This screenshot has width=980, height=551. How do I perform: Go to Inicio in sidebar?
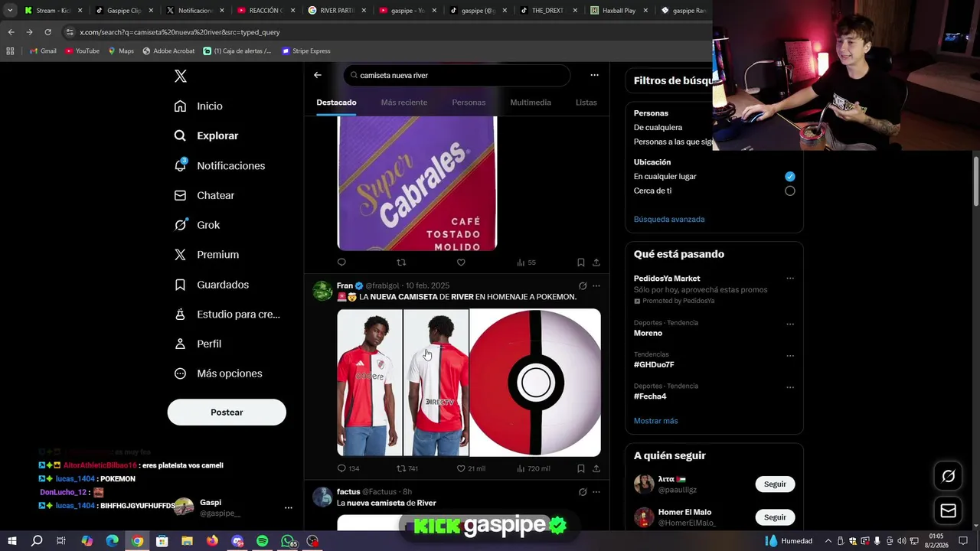(198, 106)
